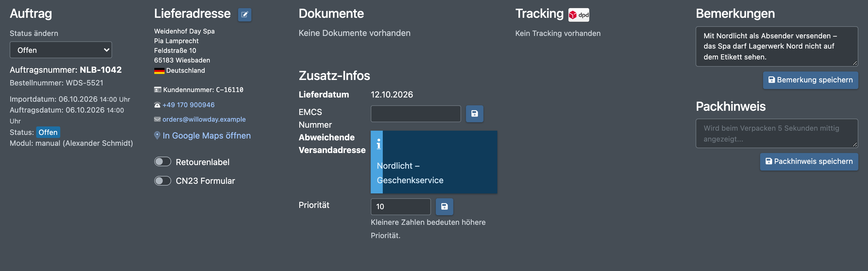Open the Status ändern dropdown
Viewport: 868px width, 271px height.
[x=61, y=50]
